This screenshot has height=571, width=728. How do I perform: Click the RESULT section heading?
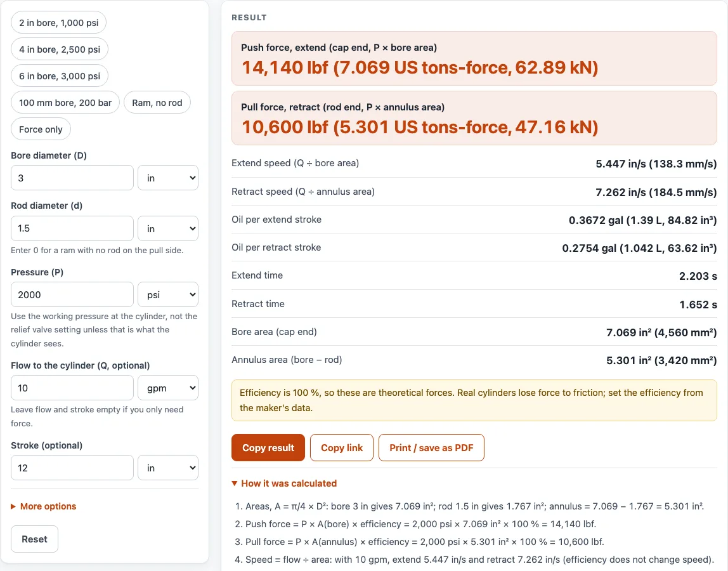tap(249, 18)
